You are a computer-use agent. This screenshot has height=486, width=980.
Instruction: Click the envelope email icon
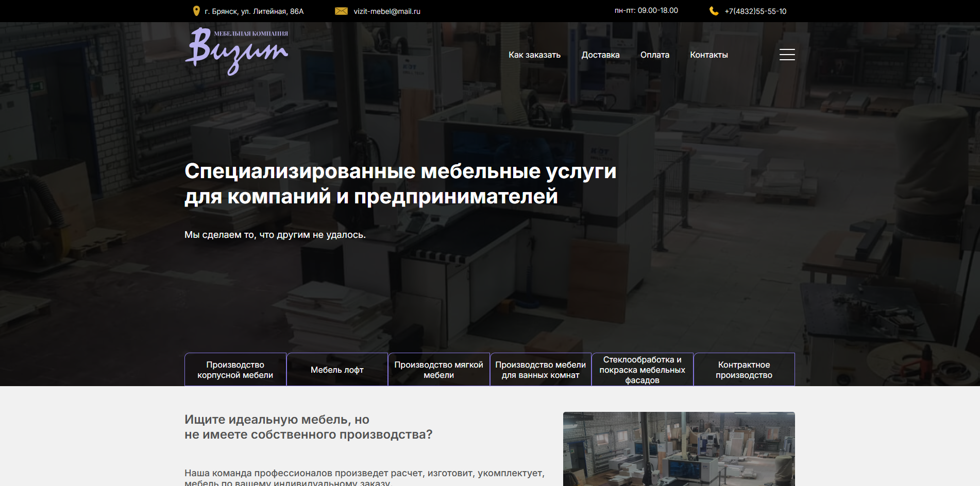click(x=341, y=11)
